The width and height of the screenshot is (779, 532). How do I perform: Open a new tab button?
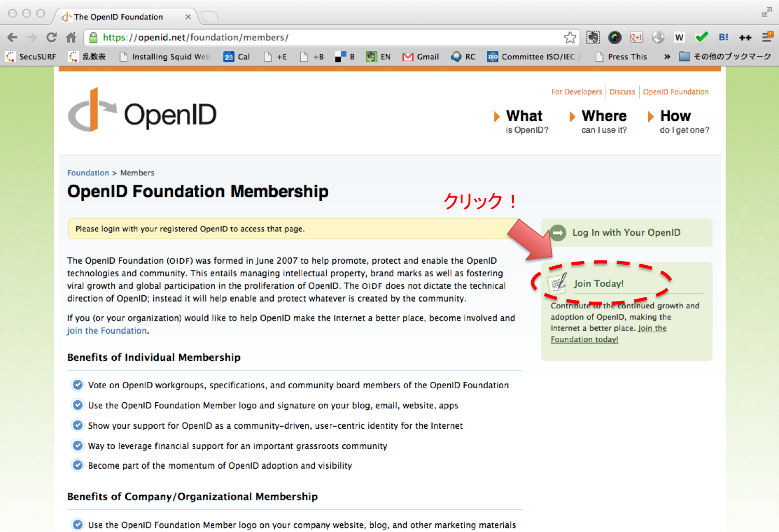pyautogui.click(x=210, y=17)
